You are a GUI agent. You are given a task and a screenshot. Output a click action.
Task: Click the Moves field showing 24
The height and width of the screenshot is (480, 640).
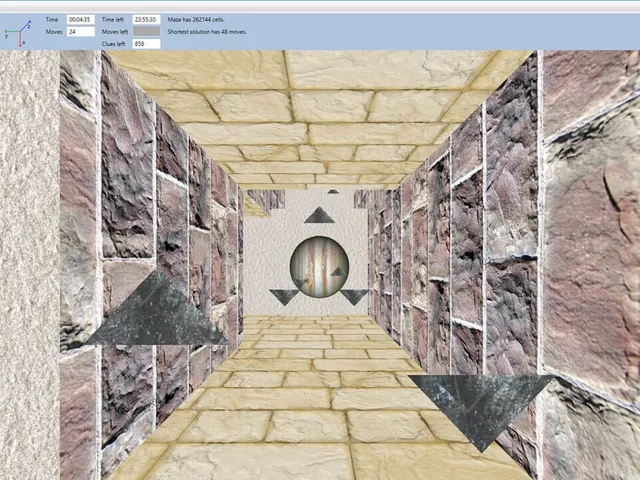pos(81,32)
